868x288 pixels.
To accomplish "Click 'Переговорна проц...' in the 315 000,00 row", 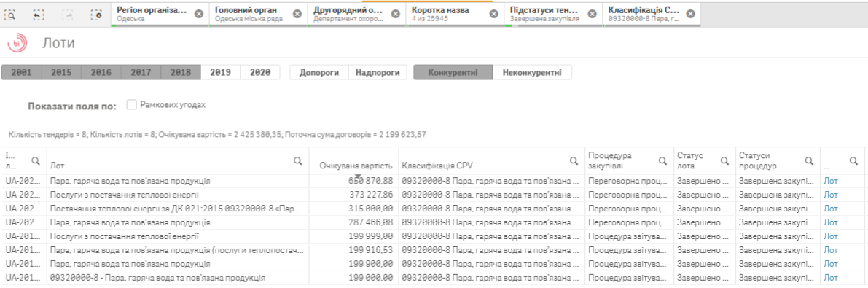I will [x=627, y=209].
